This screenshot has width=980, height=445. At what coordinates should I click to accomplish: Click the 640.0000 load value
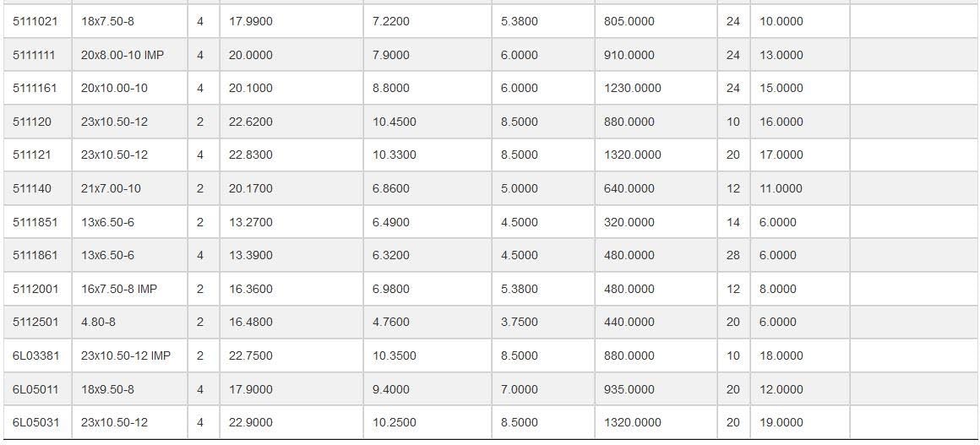pos(629,189)
